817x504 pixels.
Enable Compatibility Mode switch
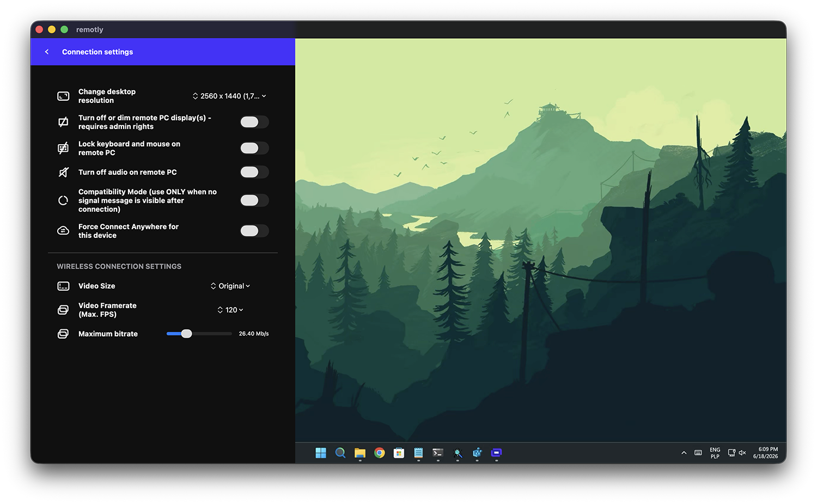point(254,200)
